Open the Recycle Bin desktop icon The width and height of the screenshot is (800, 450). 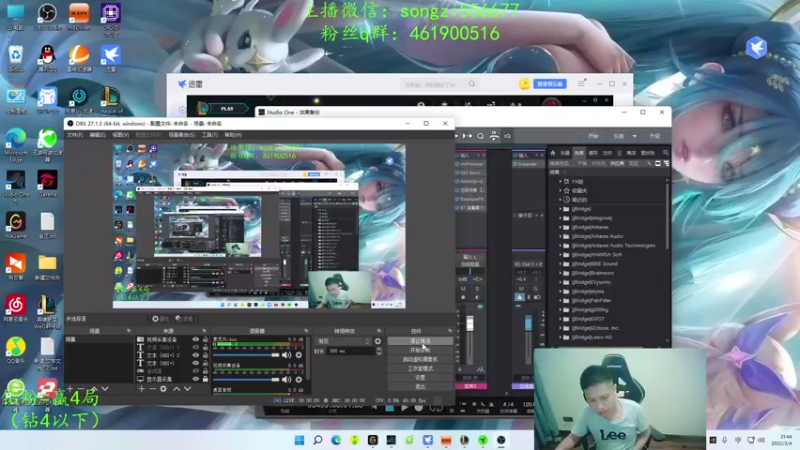[x=16, y=57]
